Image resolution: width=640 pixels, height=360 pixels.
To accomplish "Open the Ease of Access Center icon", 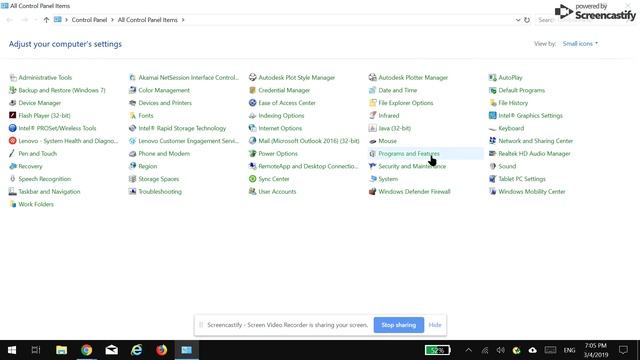I will 252,103.
